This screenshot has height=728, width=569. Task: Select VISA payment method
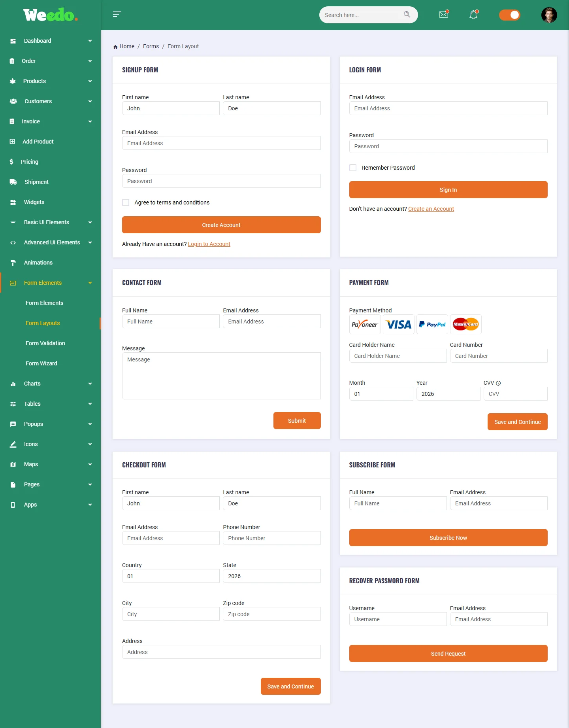point(399,324)
